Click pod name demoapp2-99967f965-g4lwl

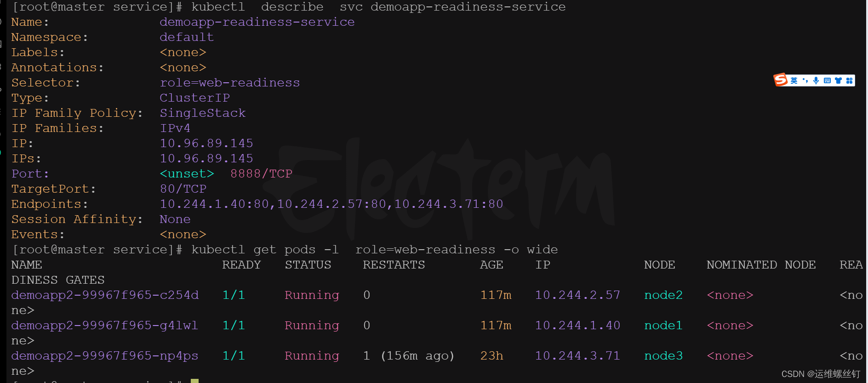tap(105, 326)
